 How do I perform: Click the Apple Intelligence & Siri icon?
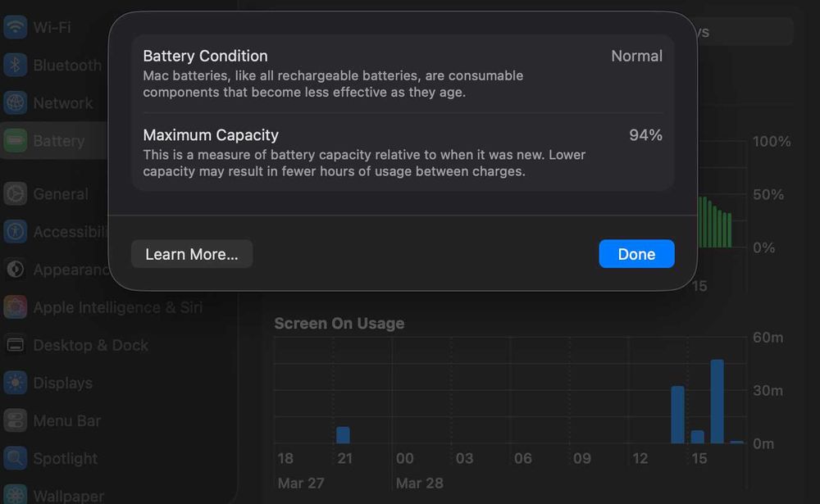coord(15,307)
